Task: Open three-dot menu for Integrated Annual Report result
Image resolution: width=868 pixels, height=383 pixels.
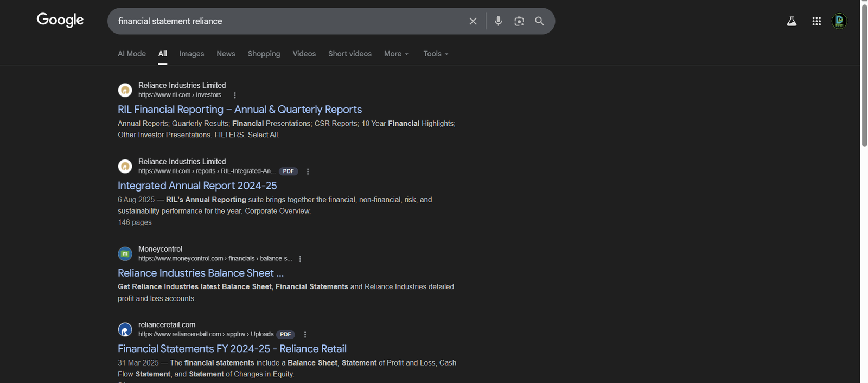Action: click(x=308, y=171)
